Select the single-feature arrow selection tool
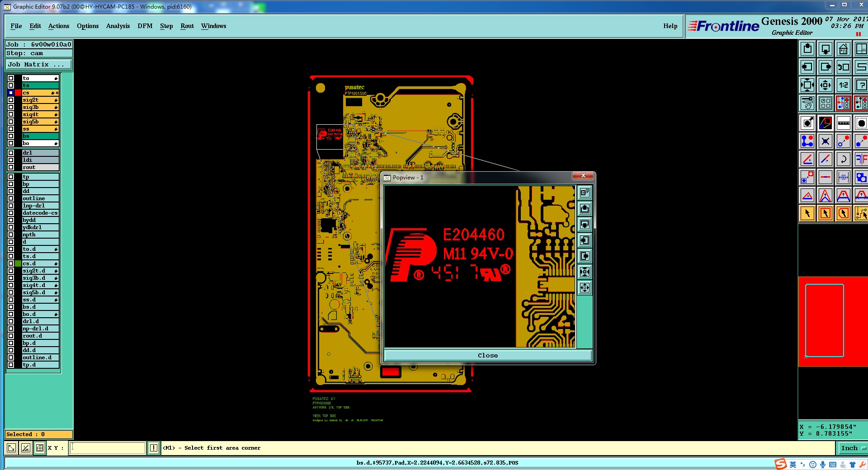Image resolution: width=868 pixels, height=470 pixels. [807, 213]
